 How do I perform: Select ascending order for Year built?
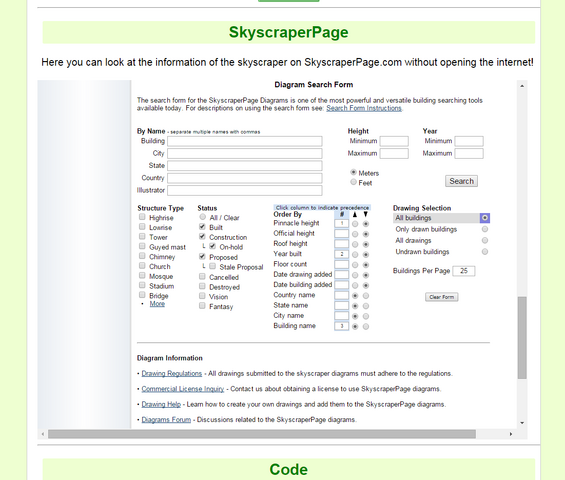pyautogui.click(x=355, y=255)
